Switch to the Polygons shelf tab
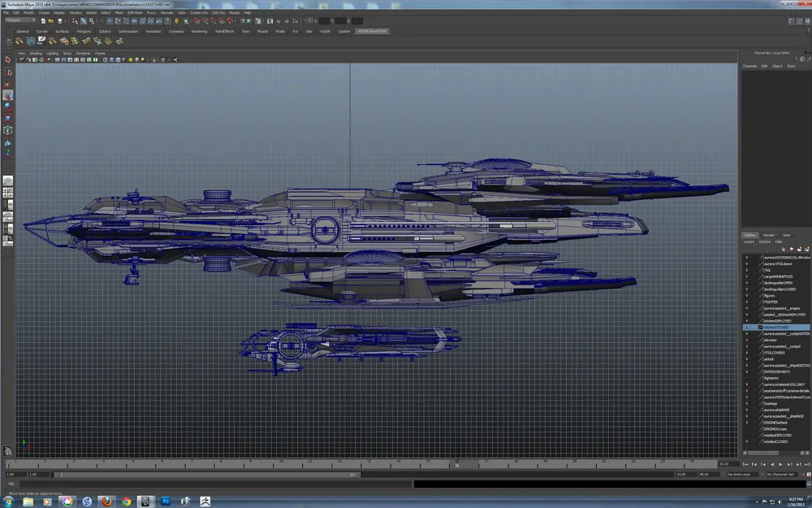The height and width of the screenshot is (508, 812). pos(84,32)
